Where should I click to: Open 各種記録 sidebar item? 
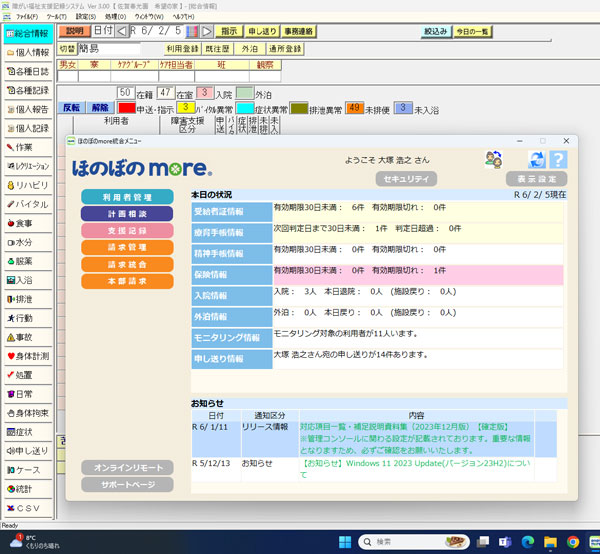pos(28,90)
